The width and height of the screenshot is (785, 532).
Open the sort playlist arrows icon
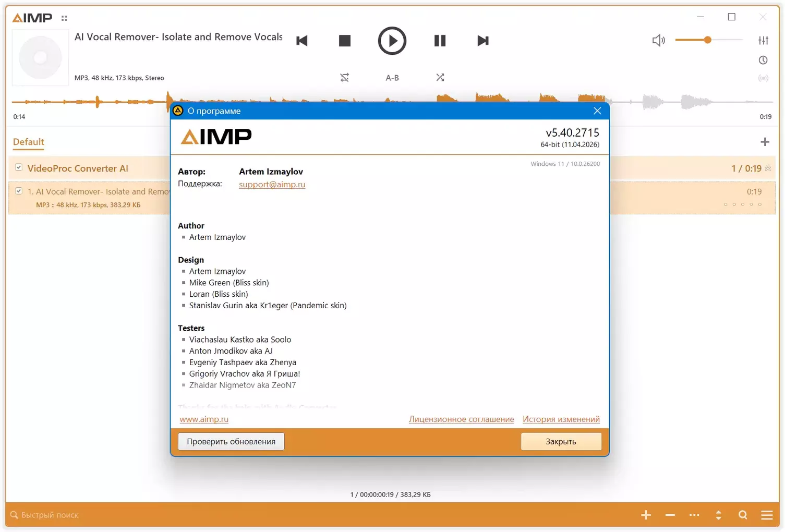tap(719, 515)
